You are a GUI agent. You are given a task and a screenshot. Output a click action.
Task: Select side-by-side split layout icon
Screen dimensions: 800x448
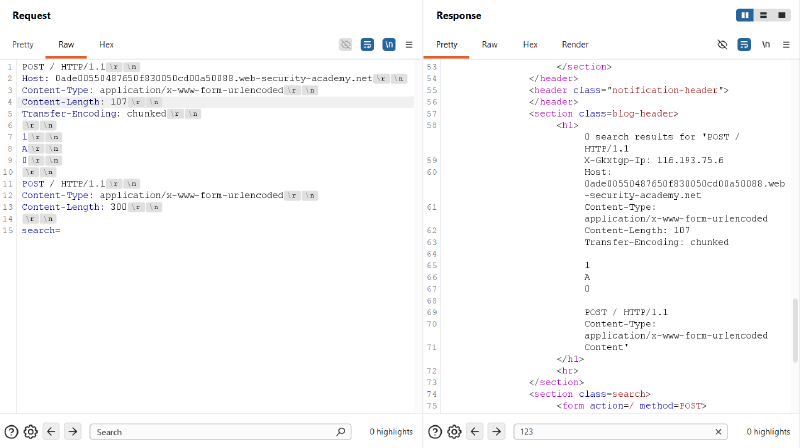(745, 15)
